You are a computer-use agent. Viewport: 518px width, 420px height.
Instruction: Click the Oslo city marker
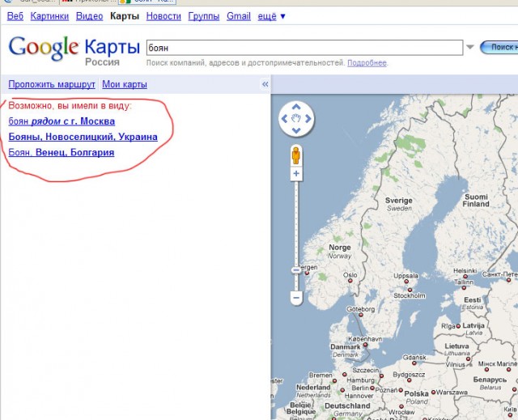click(350, 281)
